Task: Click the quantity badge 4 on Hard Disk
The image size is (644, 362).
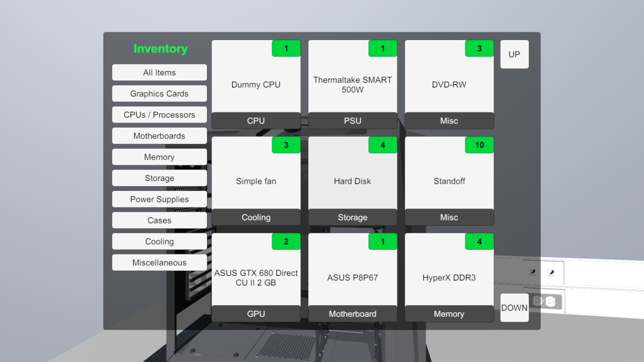Action: (383, 145)
